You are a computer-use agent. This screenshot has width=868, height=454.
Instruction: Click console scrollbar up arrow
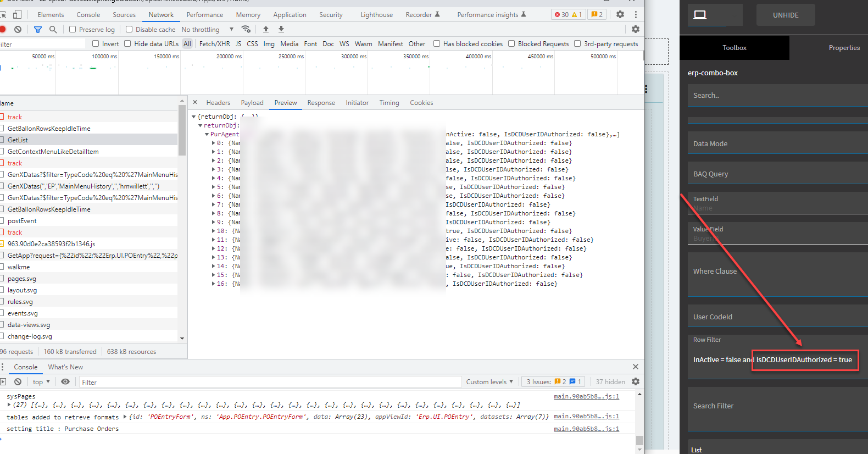tap(639, 394)
